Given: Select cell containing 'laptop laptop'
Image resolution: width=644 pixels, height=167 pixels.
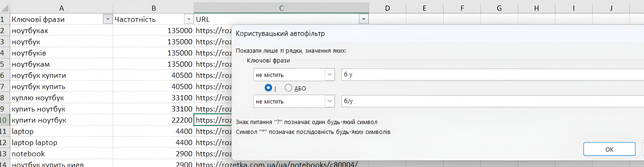Looking at the screenshot, I should (x=62, y=142).
